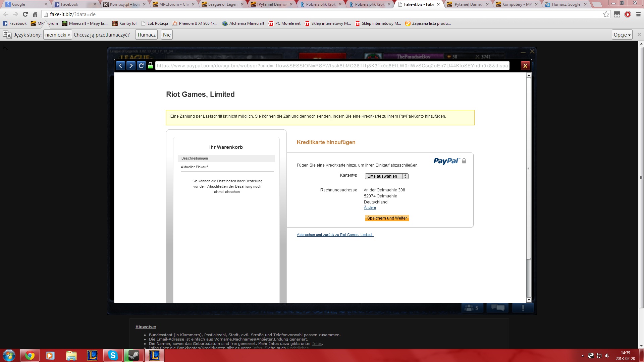Open the League client friends list icon
The image size is (644, 362).
[472, 308]
